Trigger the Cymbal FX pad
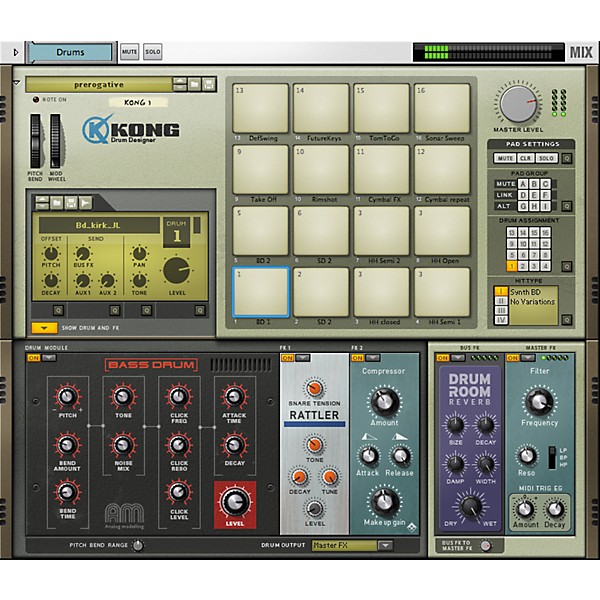600x600 pixels. pyautogui.click(x=382, y=170)
